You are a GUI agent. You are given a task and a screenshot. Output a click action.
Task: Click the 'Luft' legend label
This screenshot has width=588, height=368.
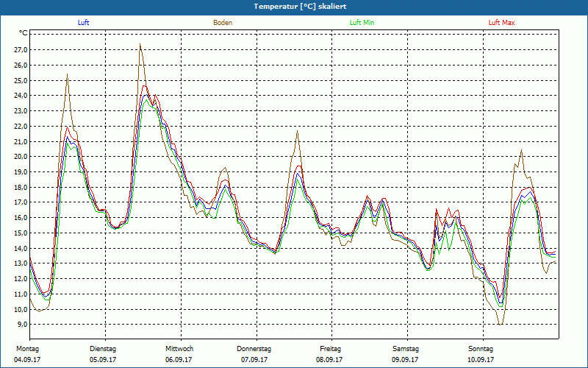(83, 23)
